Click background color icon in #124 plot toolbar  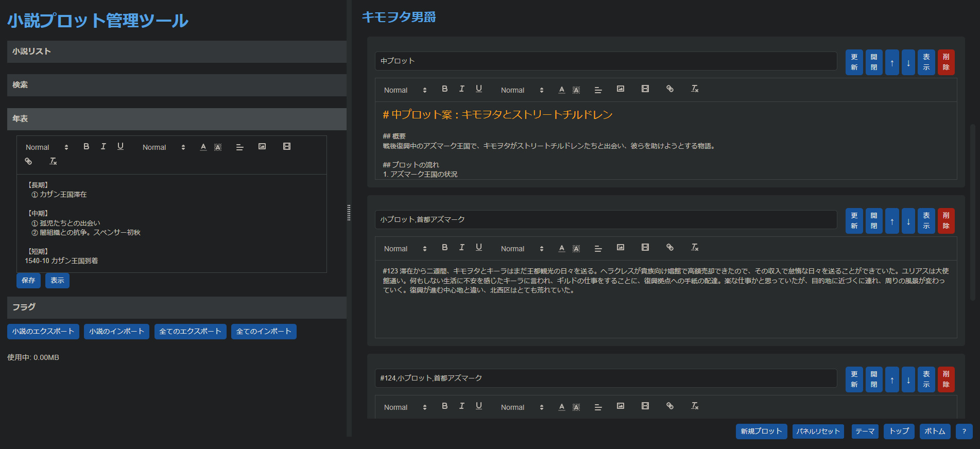576,407
